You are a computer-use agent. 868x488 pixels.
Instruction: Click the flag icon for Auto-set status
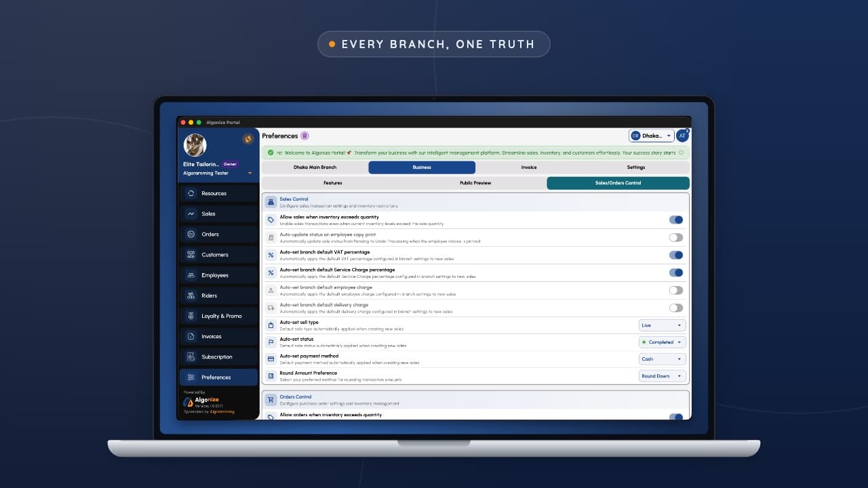[x=271, y=342]
